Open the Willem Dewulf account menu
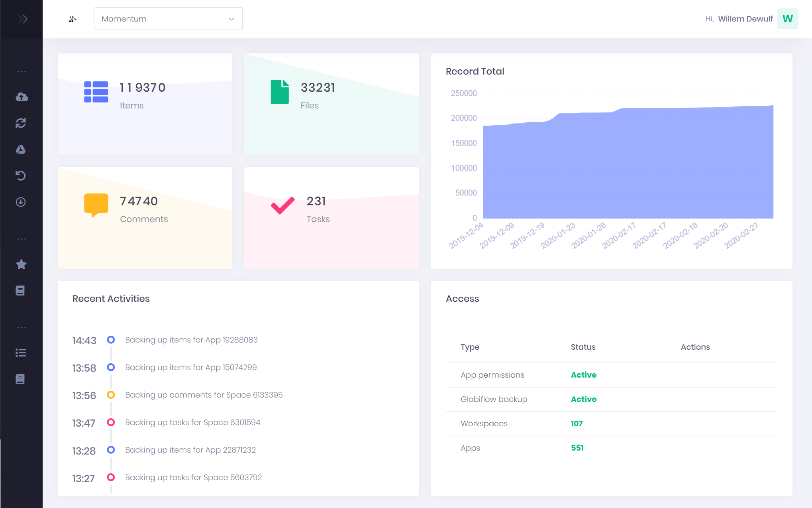 pos(745,18)
